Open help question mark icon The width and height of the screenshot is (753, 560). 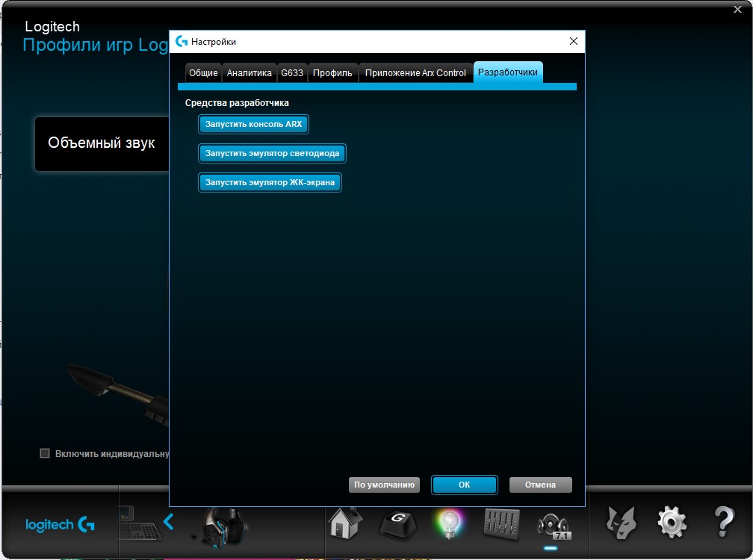point(724,522)
